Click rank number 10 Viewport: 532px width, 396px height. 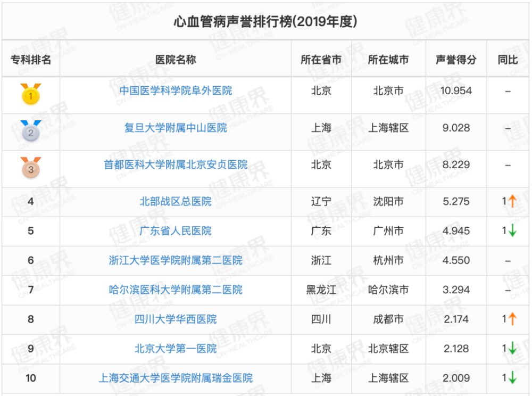(x=31, y=378)
